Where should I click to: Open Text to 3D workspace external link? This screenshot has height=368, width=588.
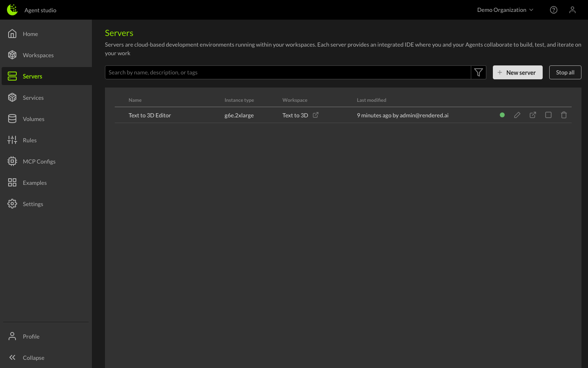pos(316,115)
